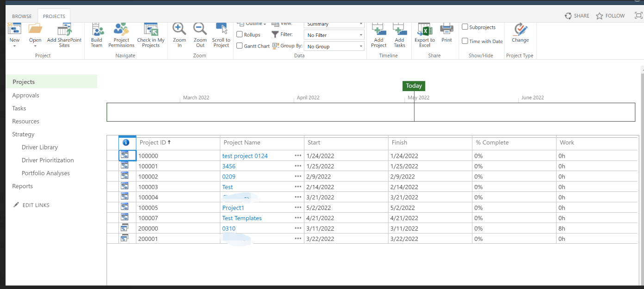
Task: Click the info column header icon
Action: click(126, 142)
